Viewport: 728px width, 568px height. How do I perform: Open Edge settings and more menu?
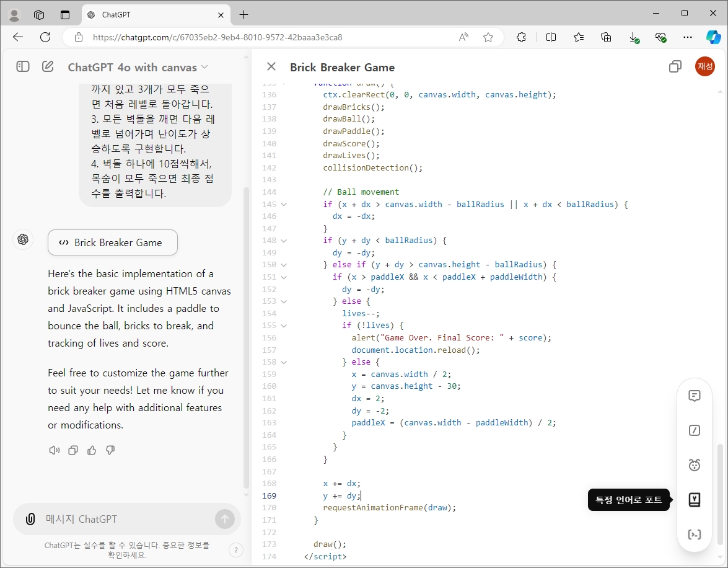[688, 37]
